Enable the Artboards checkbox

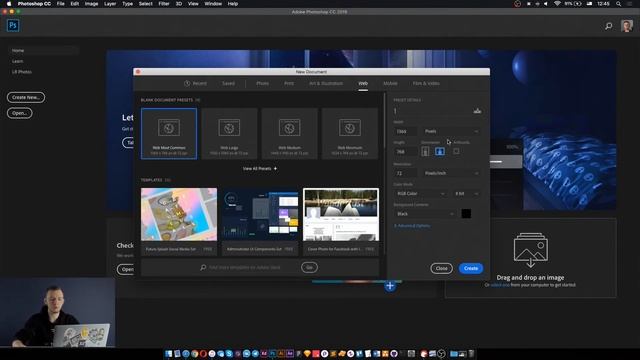pos(456,151)
